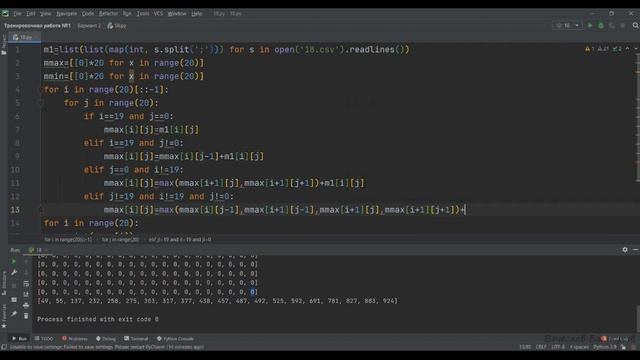
Task: Click the Stop square icon in Run panel
Action: [14, 286]
